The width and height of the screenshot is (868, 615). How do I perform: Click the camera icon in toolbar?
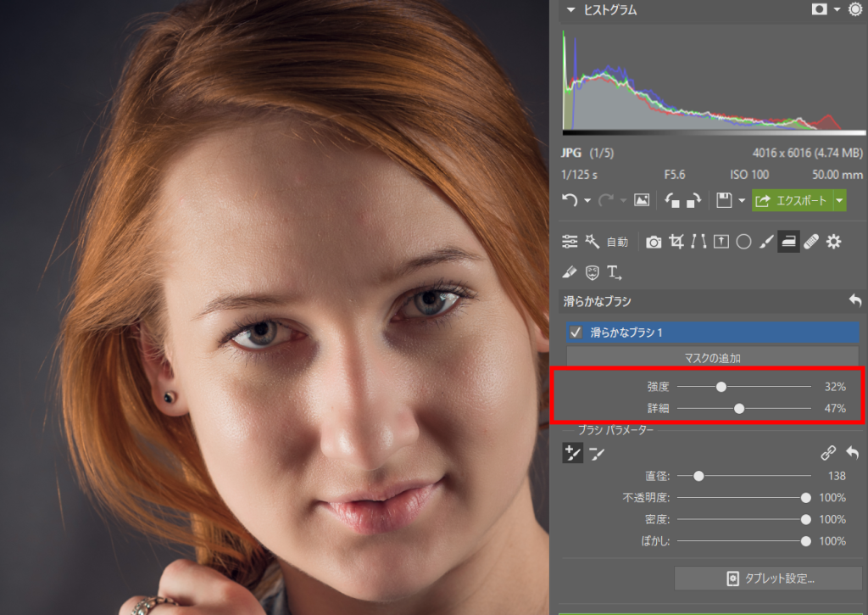coord(654,242)
